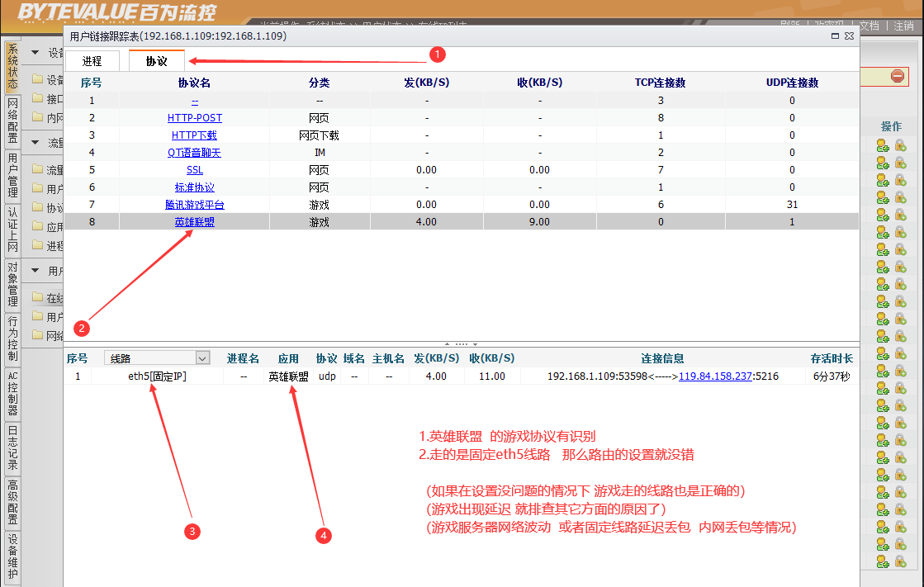
Task: Select the eth5[固定IP] line cell
Action: pos(158,376)
